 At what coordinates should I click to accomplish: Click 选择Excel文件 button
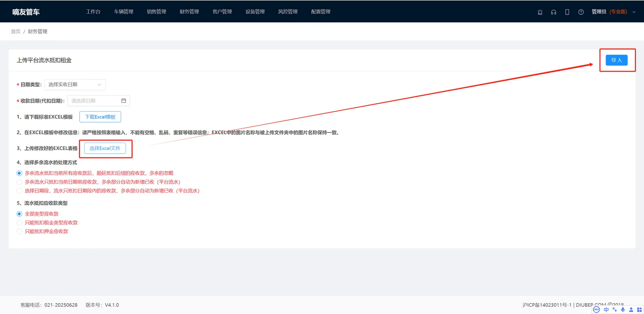pyautogui.click(x=105, y=148)
